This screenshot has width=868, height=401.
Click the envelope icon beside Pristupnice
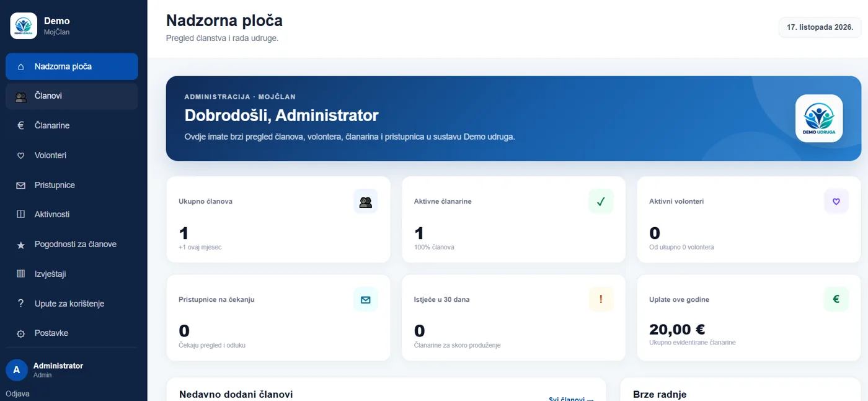click(x=21, y=186)
